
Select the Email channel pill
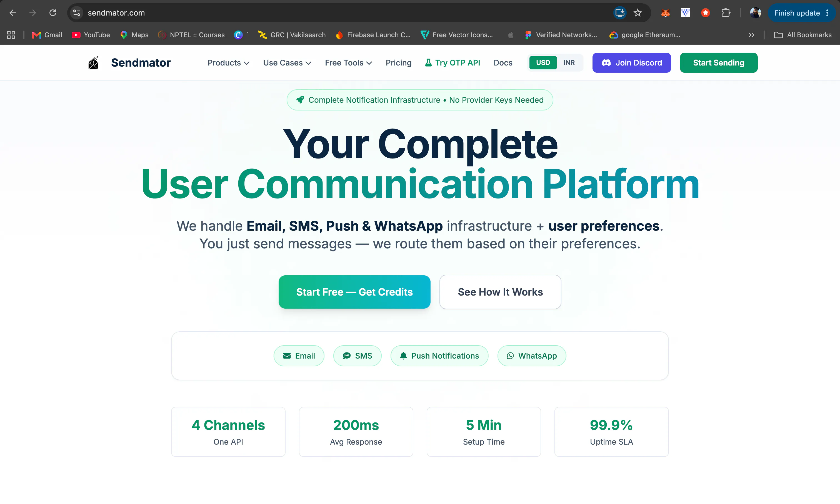(299, 356)
